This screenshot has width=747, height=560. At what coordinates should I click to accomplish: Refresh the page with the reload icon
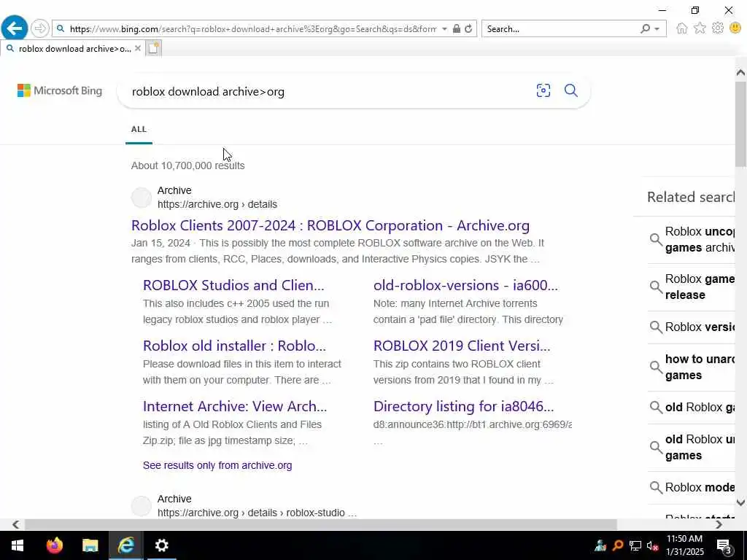click(x=469, y=28)
